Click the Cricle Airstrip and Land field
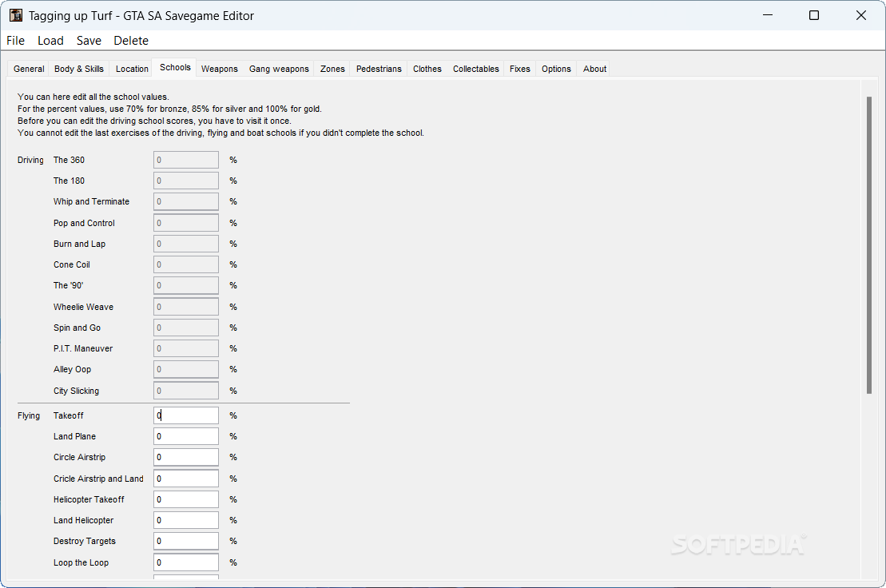The height and width of the screenshot is (588, 886). pyautogui.click(x=186, y=479)
